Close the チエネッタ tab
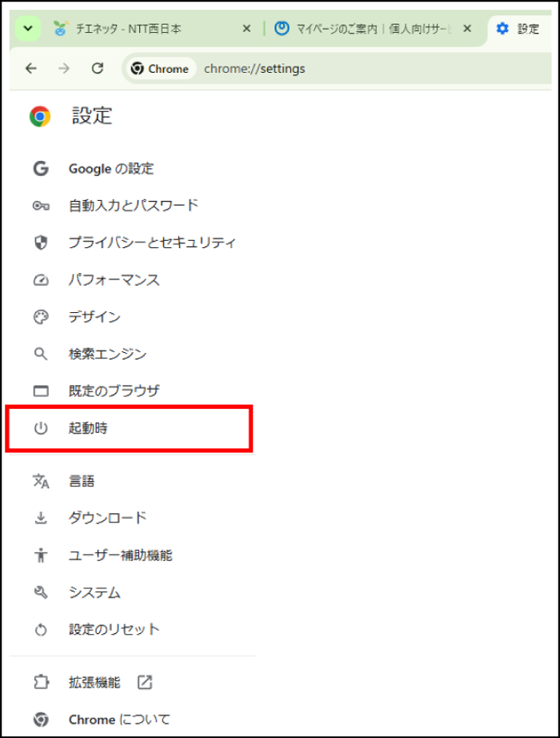Screen dimensions: 560x738 246,29
